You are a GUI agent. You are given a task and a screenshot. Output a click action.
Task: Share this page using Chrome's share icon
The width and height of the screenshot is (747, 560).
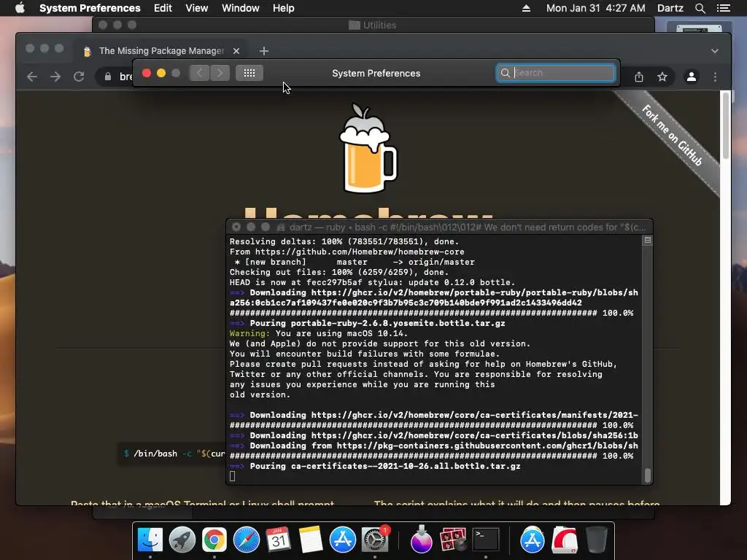[x=639, y=77]
